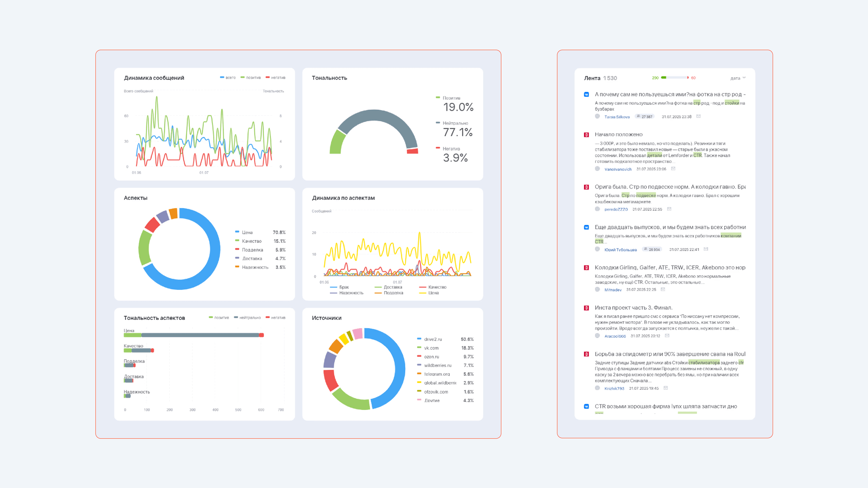Click VK icon beside 'CTR возьми хорошая фирма'
This screenshot has height=488, width=868.
[x=586, y=406]
